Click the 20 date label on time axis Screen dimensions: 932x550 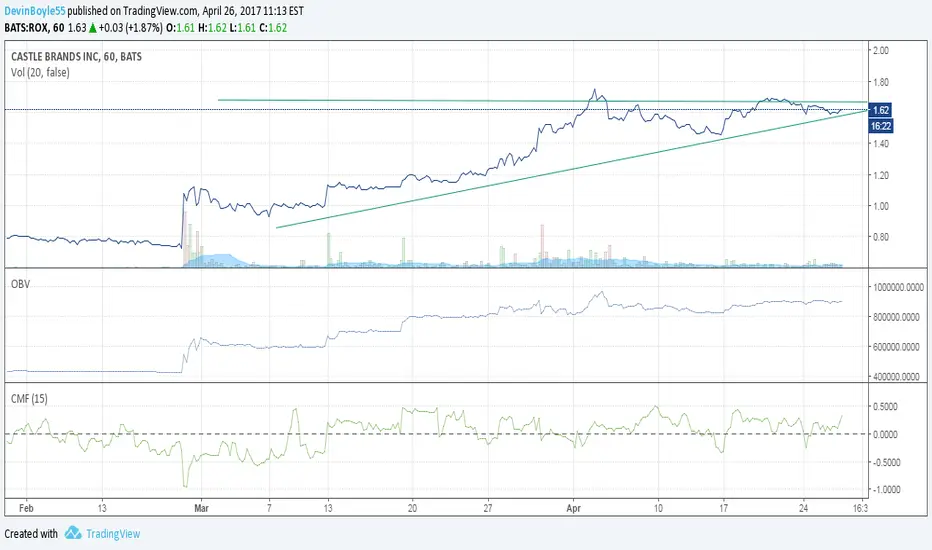413,508
